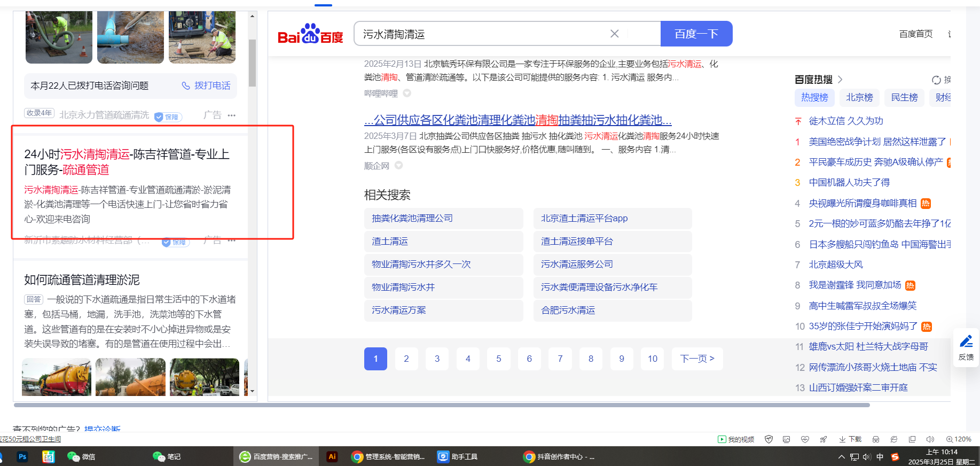Switch to the 北京榜 tab

click(x=859, y=97)
